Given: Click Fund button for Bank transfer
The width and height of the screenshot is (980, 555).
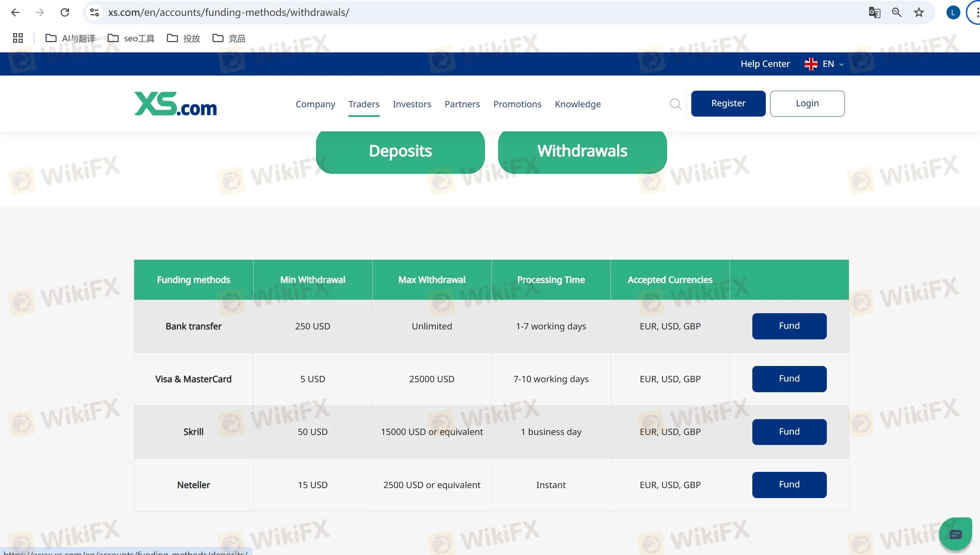Looking at the screenshot, I should click(x=789, y=326).
